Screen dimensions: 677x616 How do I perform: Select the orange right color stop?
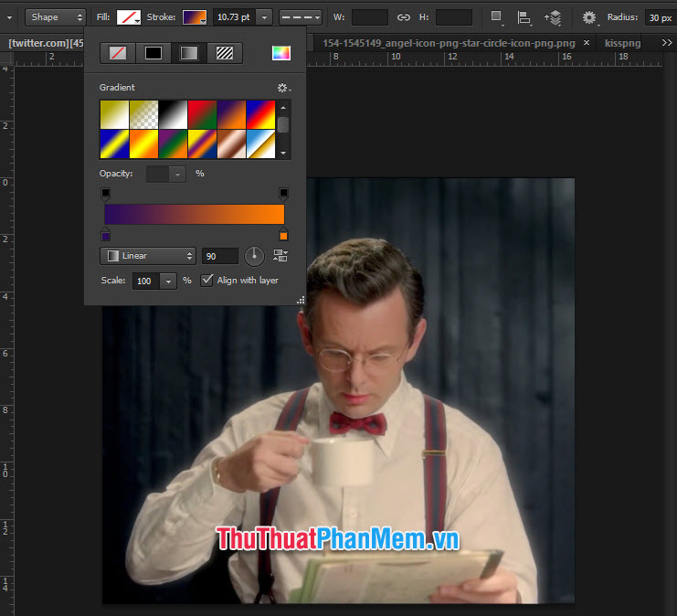pos(283,235)
